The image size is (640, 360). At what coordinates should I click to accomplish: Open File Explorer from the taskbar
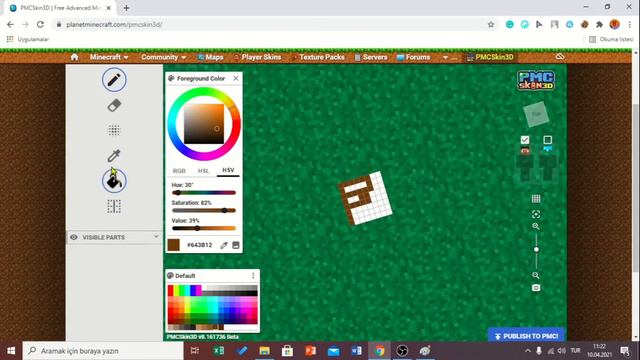(x=264, y=351)
